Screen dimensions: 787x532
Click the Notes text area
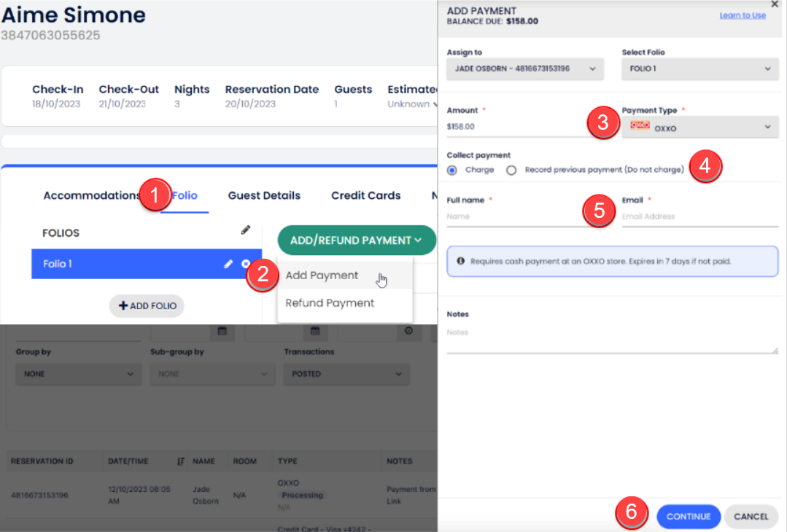(613, 338)
